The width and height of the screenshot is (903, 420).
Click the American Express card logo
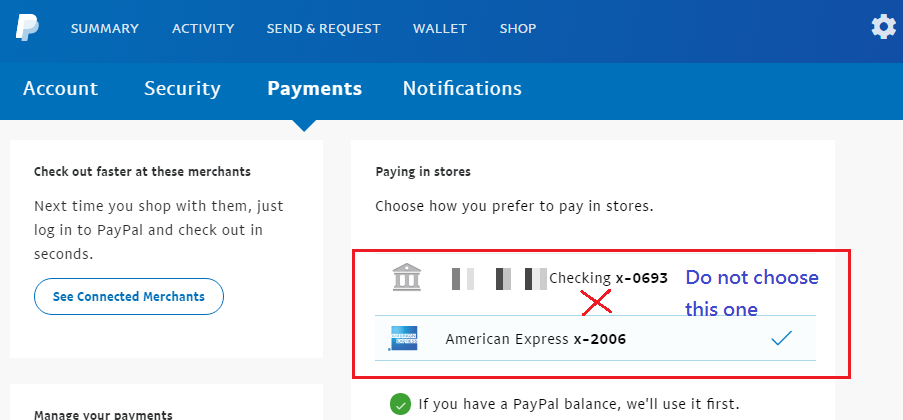click(x=403, y=338)
